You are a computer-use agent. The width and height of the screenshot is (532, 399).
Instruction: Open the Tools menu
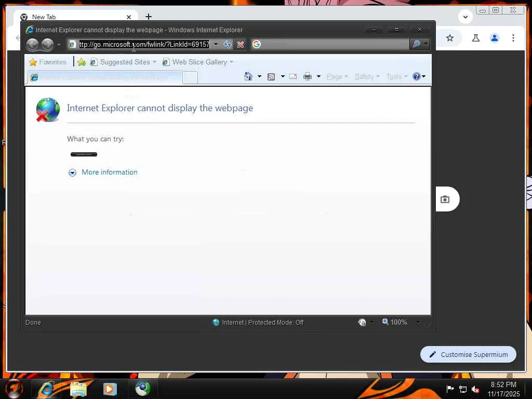coord(396,77)
